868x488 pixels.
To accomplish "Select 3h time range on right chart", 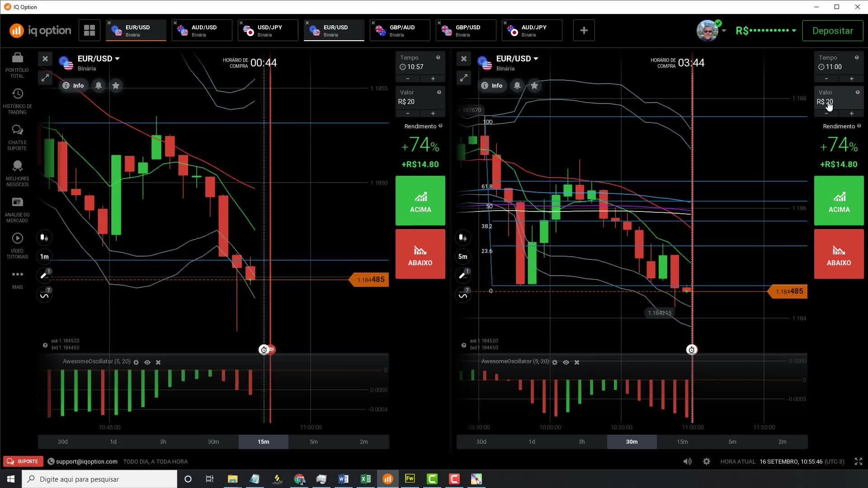I will click(582, 441).
